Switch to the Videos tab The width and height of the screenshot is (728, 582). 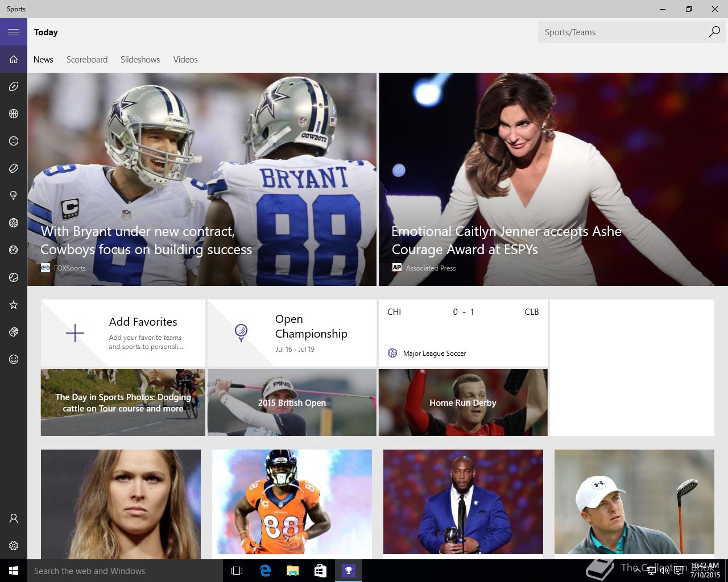185,60
